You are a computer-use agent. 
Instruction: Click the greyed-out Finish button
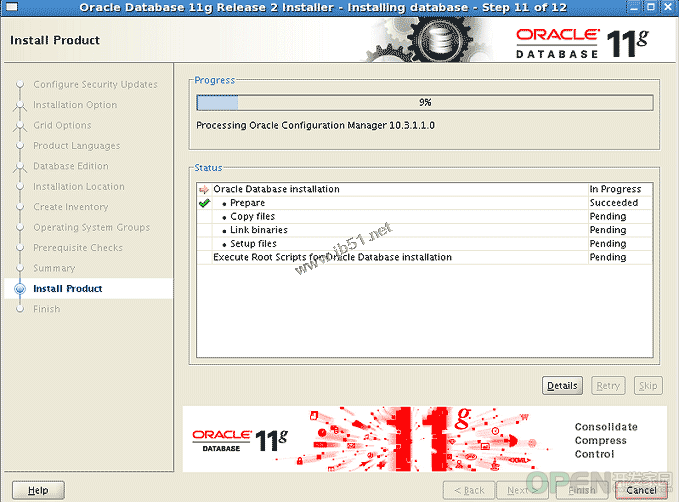point(582,490)
